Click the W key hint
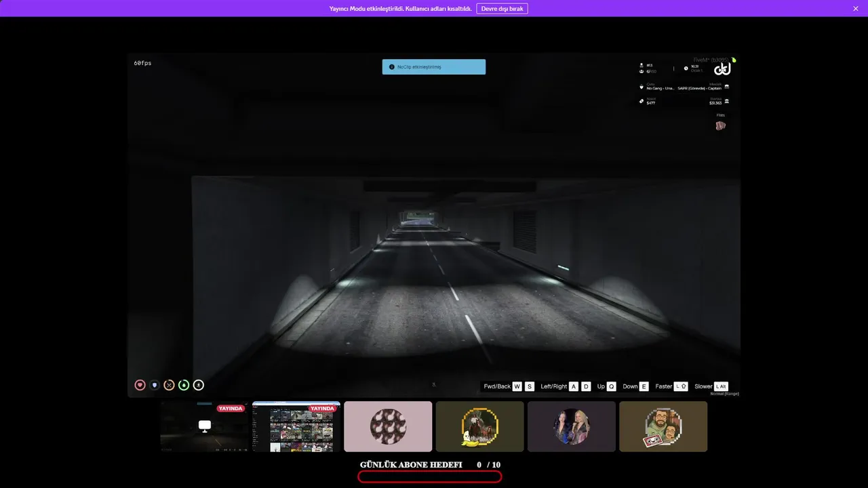Screen dimensions: 868x488 [x=517, y=386]
